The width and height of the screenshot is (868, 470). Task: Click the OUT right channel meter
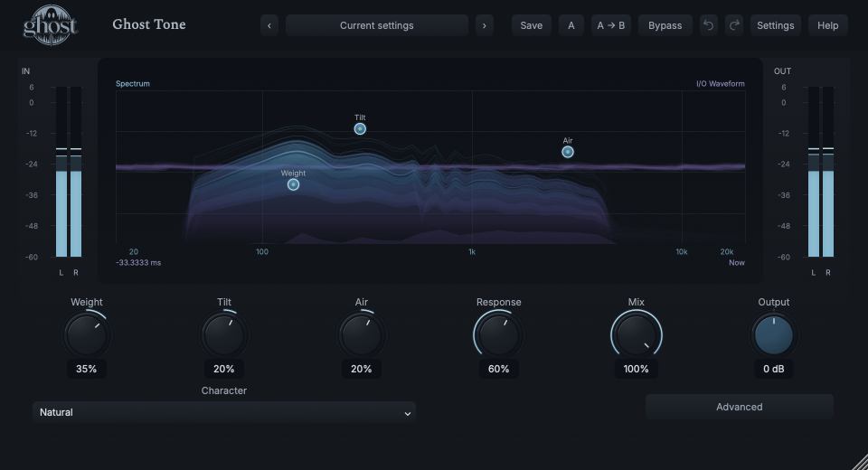coord(828,172)
